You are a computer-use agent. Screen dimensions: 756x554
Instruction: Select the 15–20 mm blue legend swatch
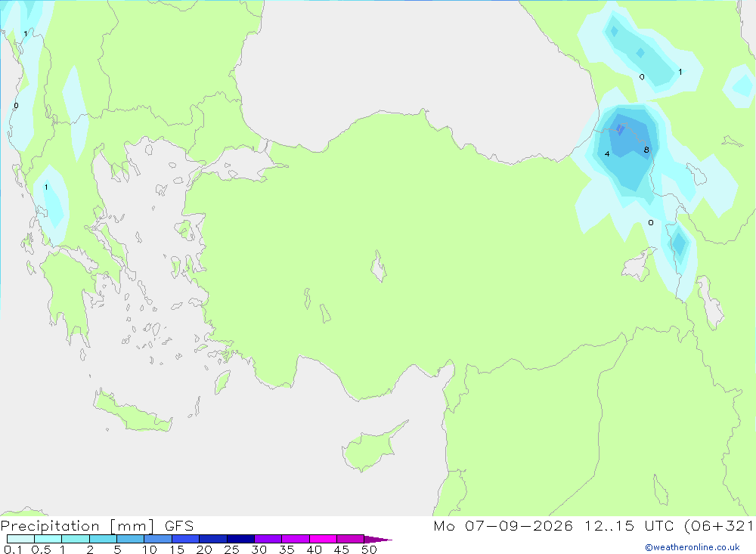coord(185,539)
